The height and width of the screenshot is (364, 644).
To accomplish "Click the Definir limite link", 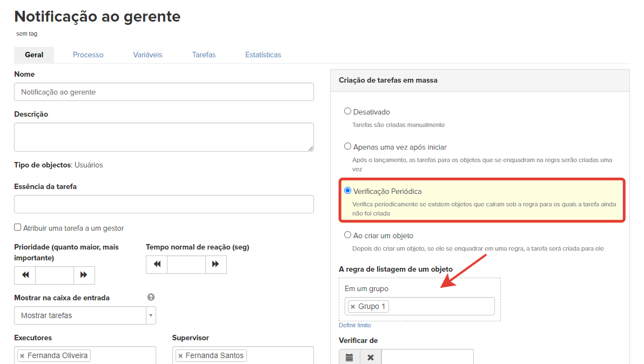I will [355, 326].
